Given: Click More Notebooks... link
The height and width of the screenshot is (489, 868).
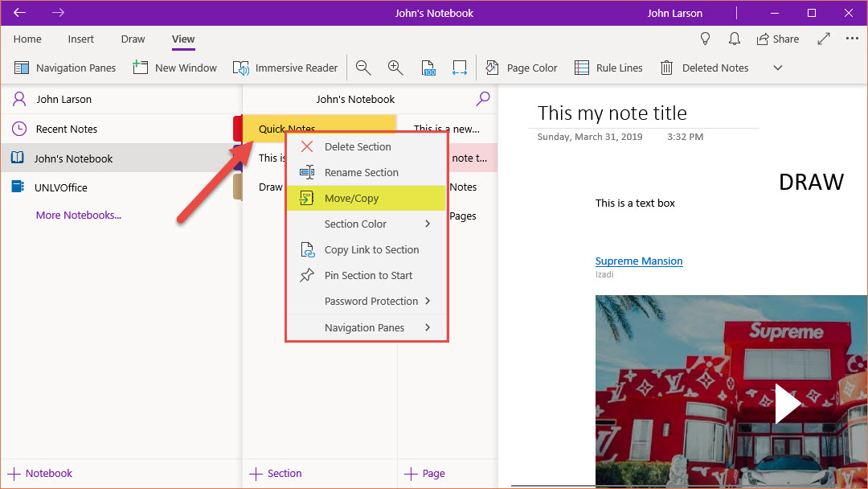Looking at the screenshot, I should (79, 215).
